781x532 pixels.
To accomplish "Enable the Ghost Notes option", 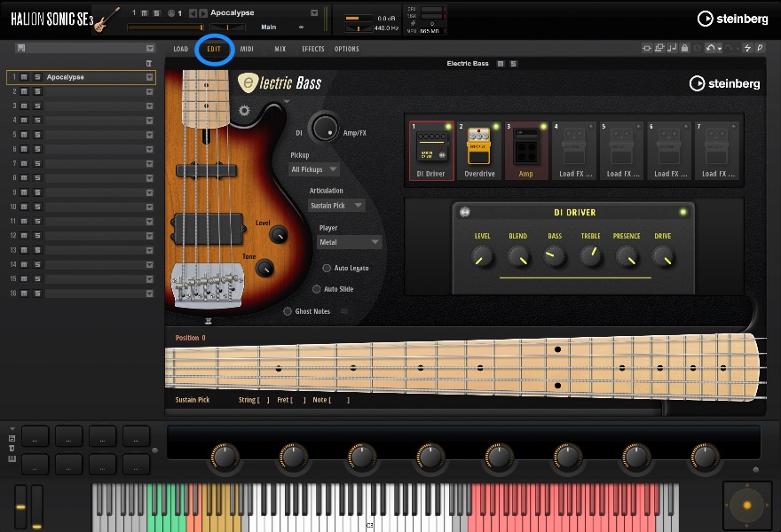I will point(288,311).
